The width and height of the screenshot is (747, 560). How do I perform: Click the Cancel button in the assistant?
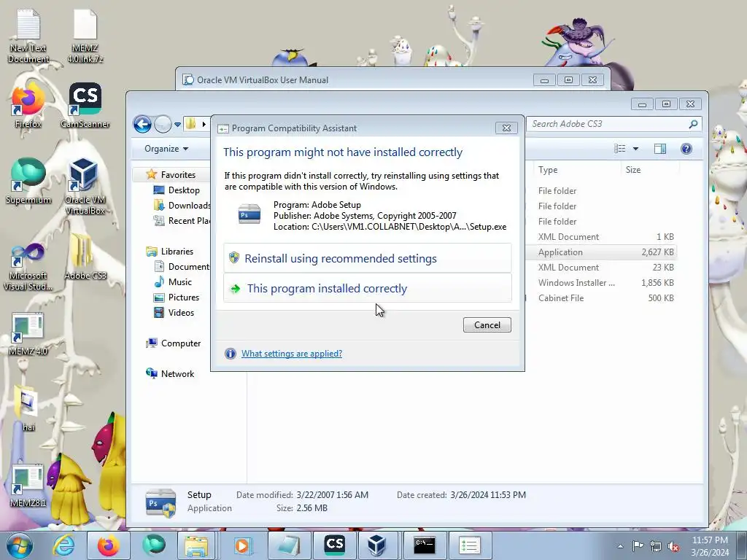point(487,324)
